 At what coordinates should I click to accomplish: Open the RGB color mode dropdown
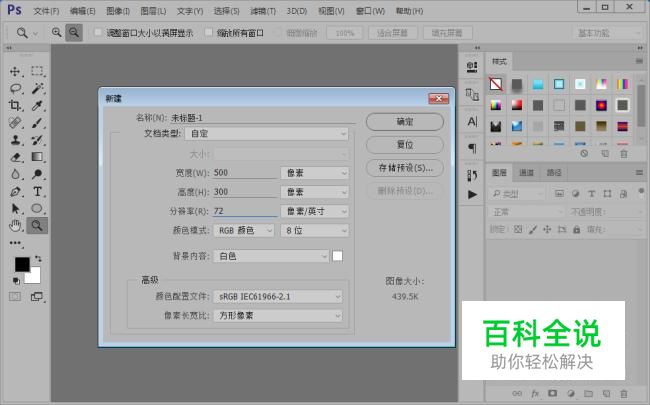244,230
